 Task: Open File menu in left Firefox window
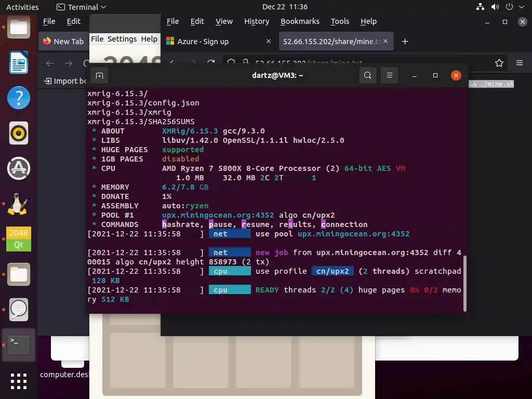pos(49,21)
